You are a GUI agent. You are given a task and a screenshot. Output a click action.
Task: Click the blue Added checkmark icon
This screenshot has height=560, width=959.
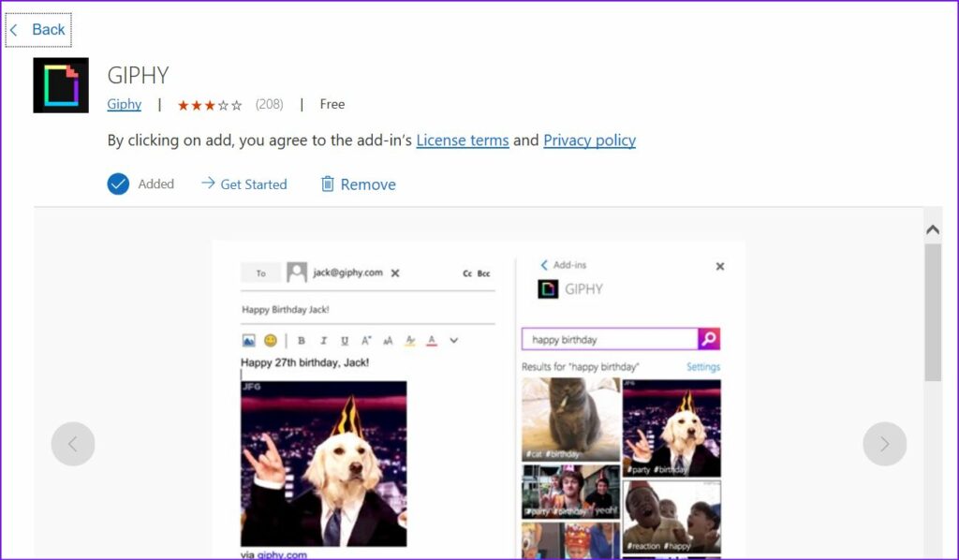(x=118, y=184)
